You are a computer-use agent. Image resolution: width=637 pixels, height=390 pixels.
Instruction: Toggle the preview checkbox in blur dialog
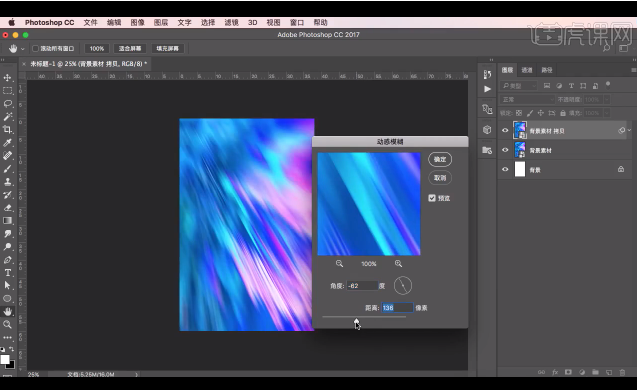(432, 198)
